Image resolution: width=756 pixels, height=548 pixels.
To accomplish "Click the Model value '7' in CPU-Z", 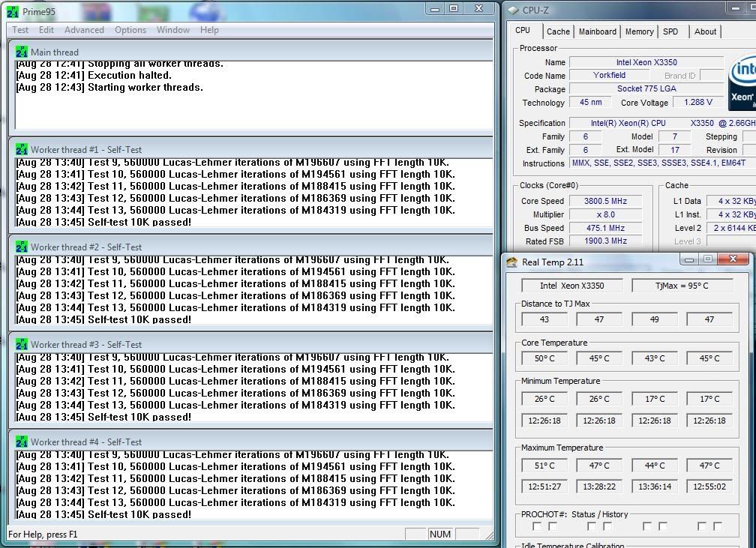I will pos(674,136).
